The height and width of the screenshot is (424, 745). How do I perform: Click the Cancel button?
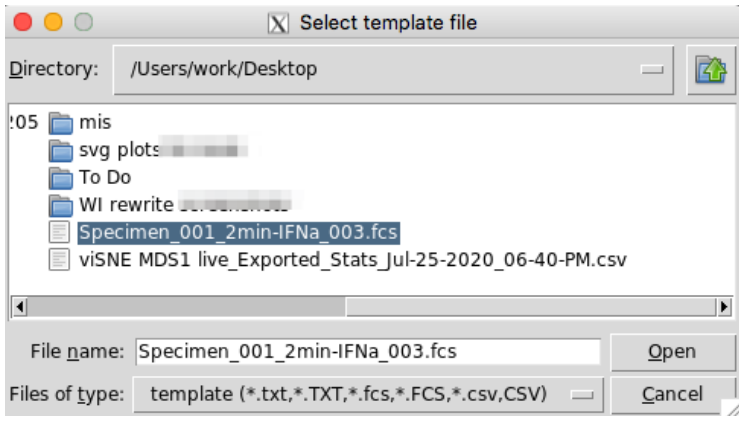coord(672,395)
